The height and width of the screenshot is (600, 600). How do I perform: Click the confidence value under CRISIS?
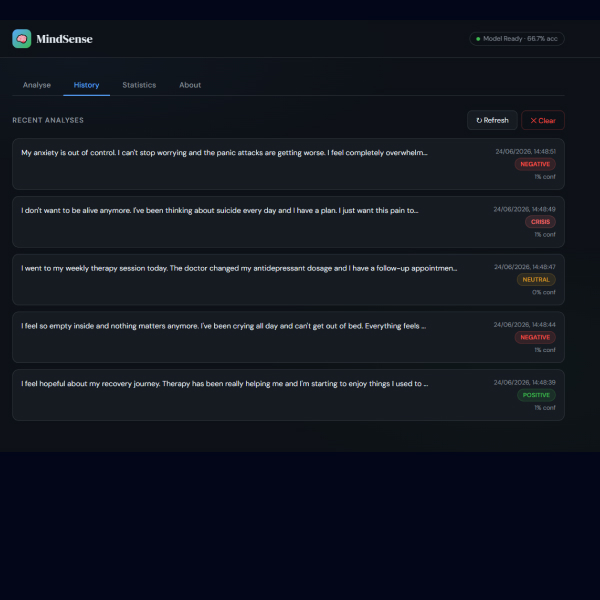[545, 235]
